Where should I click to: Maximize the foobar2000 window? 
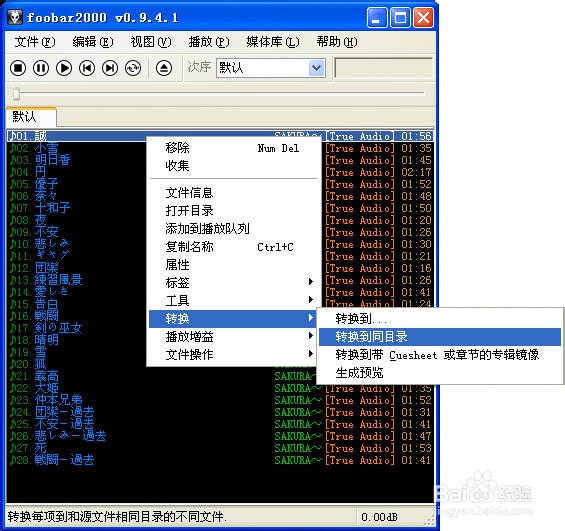coord(400,17)
